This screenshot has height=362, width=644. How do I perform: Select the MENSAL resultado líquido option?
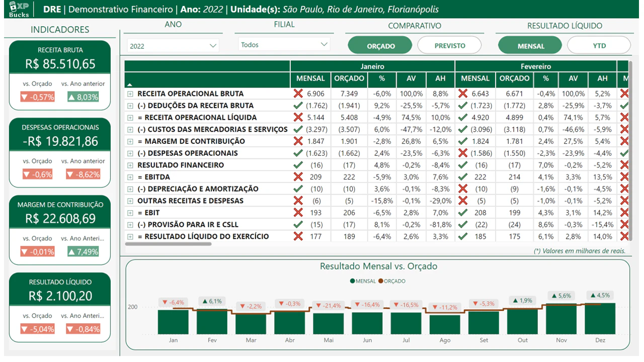click(x=530, y=46)
